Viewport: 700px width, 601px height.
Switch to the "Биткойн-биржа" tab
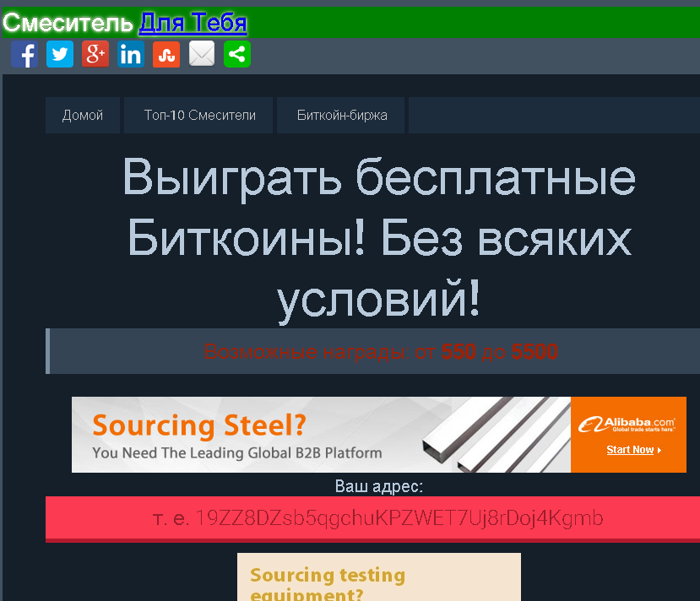(342, 116)
